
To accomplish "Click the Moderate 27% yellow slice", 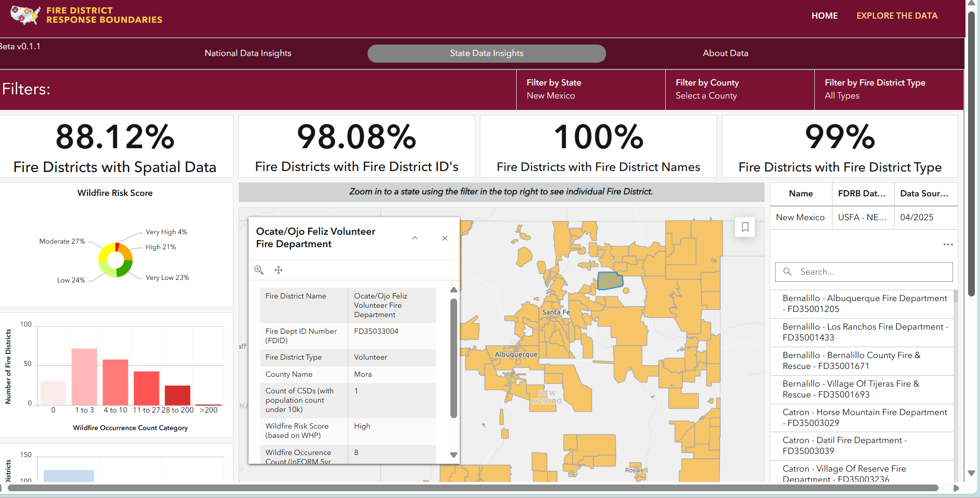I will coord(106,252).
